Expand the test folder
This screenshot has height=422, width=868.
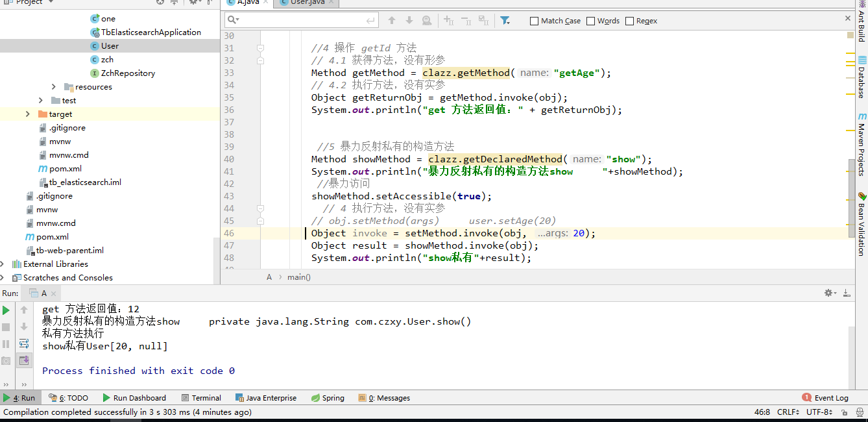(41, 101)
